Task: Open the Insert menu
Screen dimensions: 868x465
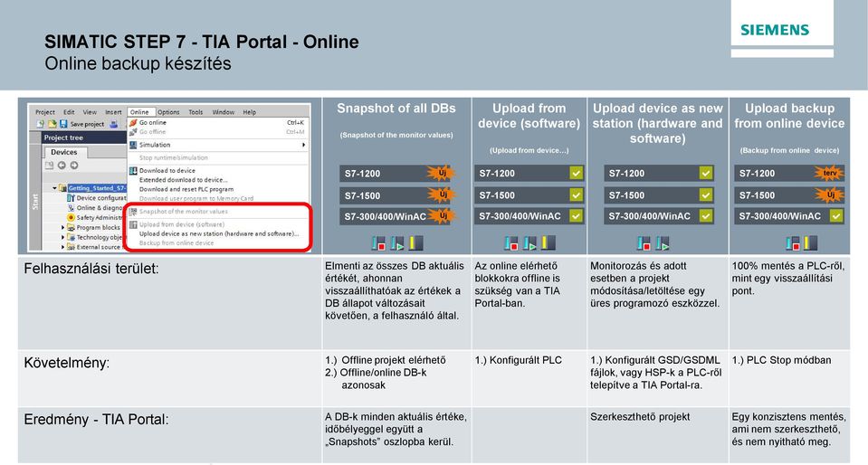Action: pyautogui.click(x=113, y=112)
